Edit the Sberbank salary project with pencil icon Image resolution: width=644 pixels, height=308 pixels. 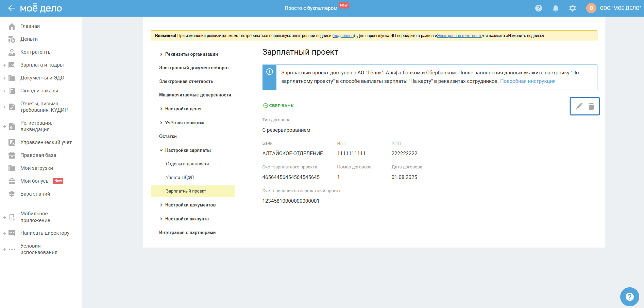(579, 106)
